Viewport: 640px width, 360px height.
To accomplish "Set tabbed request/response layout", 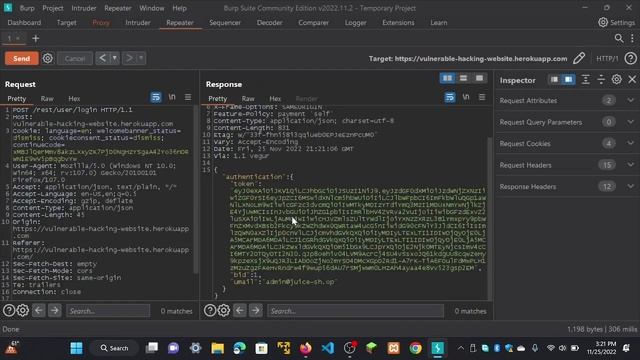I will [x=479, y=78].
